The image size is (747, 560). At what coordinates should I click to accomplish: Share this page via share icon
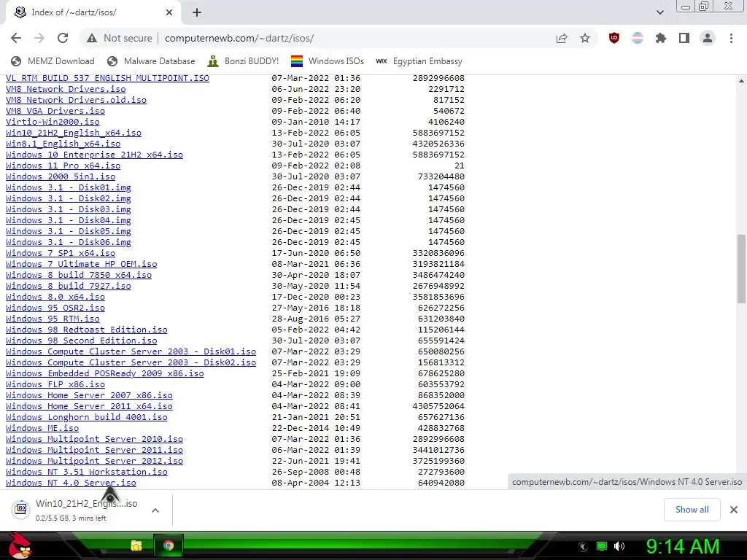coord(562,38)
